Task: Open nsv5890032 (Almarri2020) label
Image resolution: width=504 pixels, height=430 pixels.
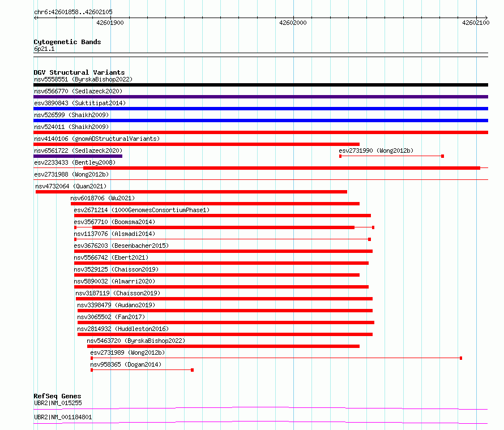Action: click(114, 281)
